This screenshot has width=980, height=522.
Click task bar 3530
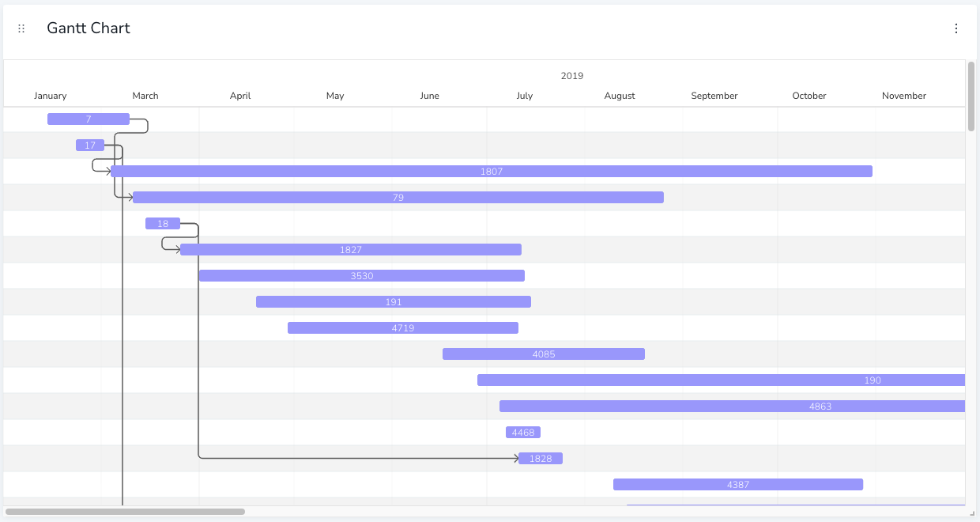coord(361,275)
